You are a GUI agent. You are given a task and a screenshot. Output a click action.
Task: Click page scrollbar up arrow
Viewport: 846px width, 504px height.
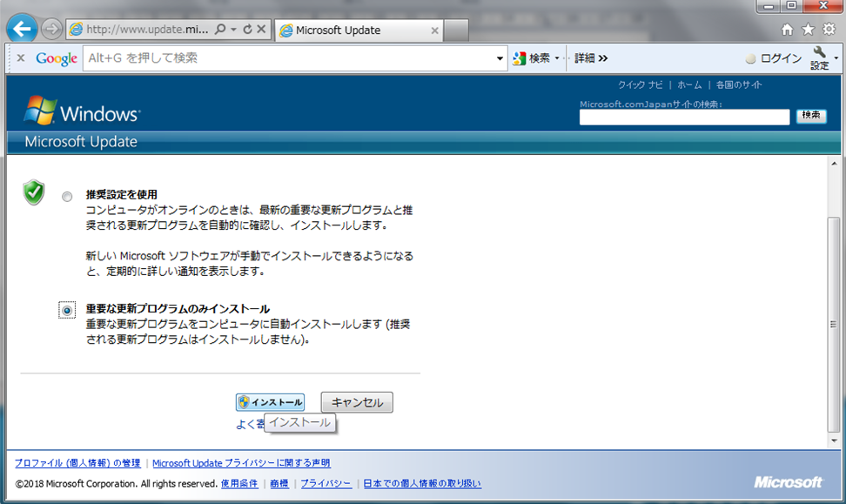point(834,164)
